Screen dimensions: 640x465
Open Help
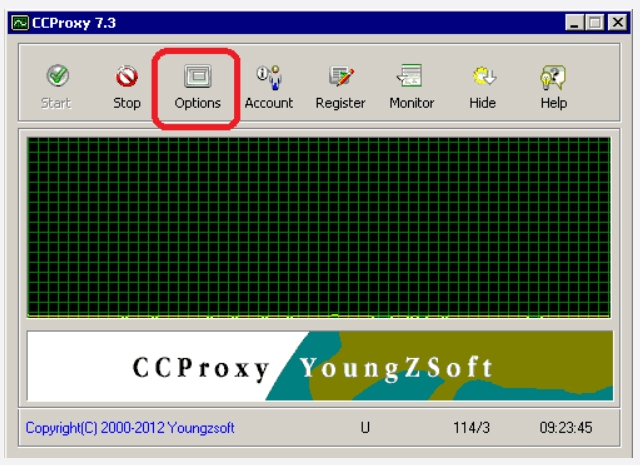point(553,87)
